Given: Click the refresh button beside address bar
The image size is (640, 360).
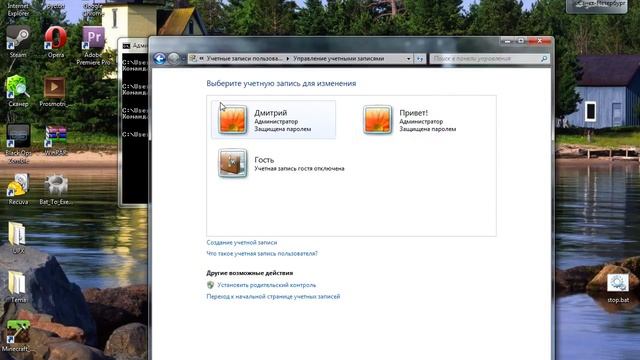Looking at the screenshot, I should coord(420,59).
